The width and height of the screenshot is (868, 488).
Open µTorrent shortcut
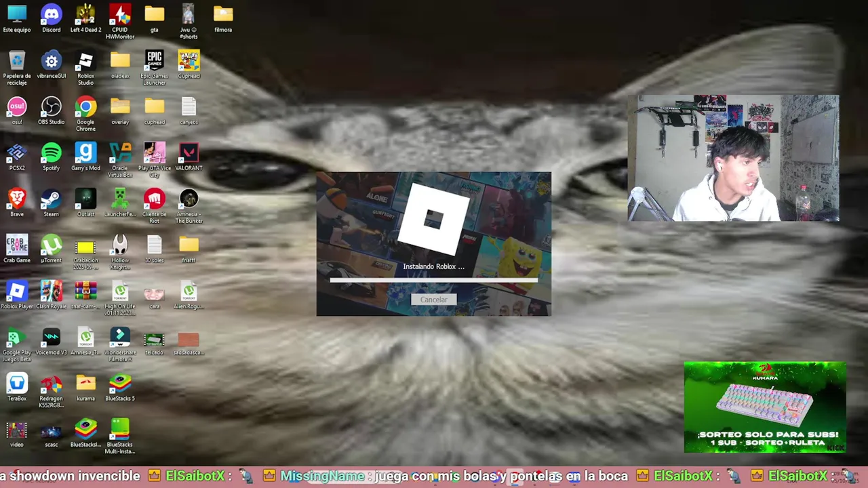coord(52,249)
